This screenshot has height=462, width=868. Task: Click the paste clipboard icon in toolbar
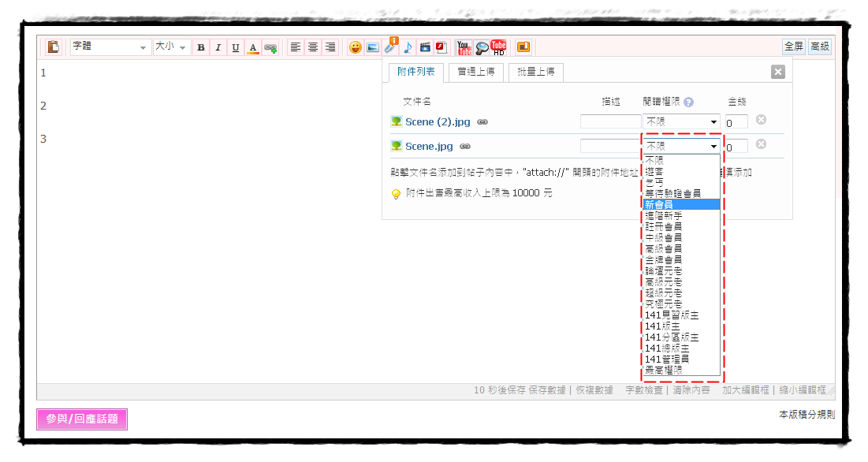point(53,47)
